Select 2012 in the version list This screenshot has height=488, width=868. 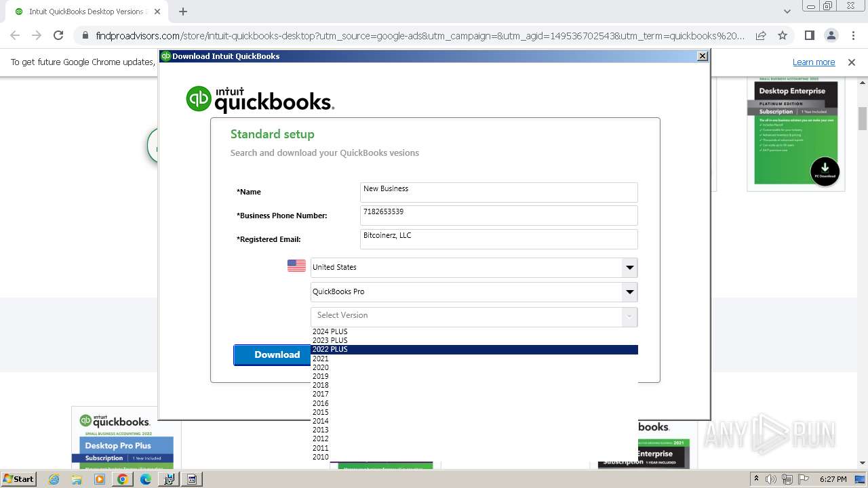click(x=474, y=439)
